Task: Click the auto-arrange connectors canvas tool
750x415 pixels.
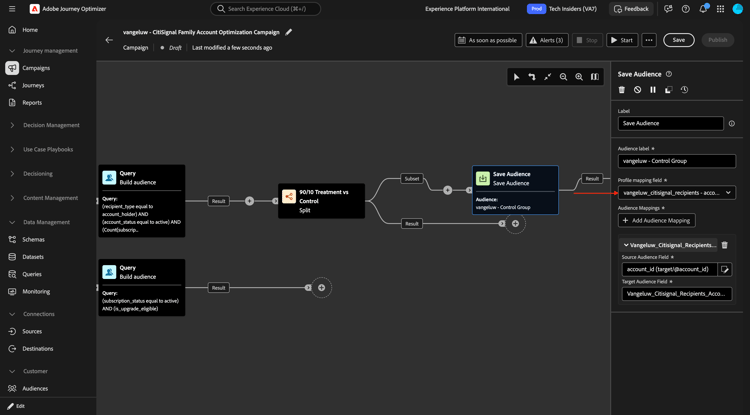Action: pyautogui.click(x=531, y=77)
